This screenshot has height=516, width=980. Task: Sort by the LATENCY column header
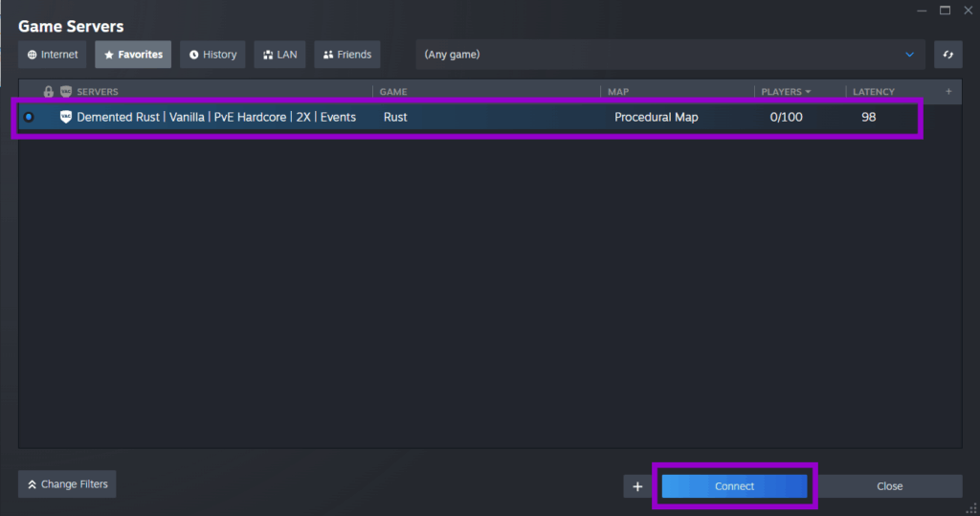(x=874, y=91)
